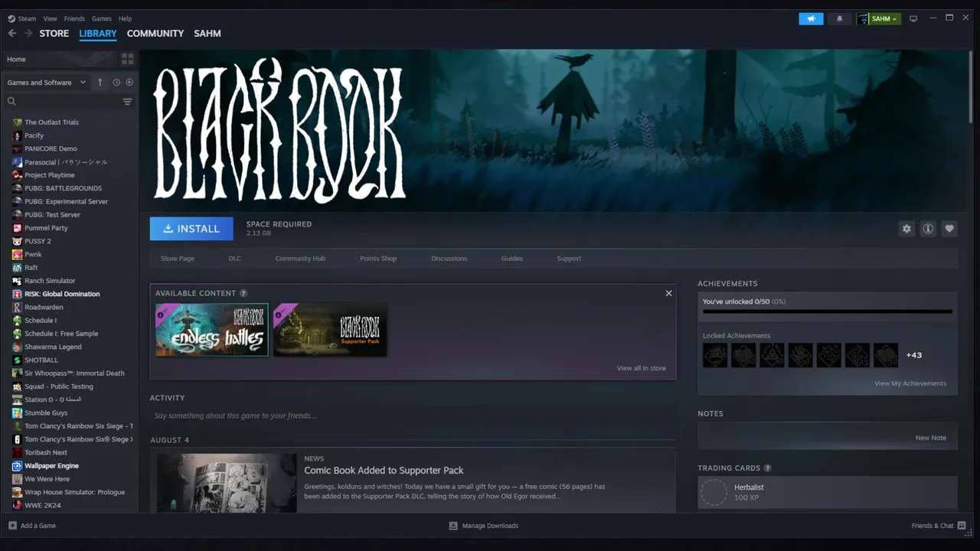Click the library search field
Image resolution: width=980 pixels, height=551 pixels.
click(69, 101)
